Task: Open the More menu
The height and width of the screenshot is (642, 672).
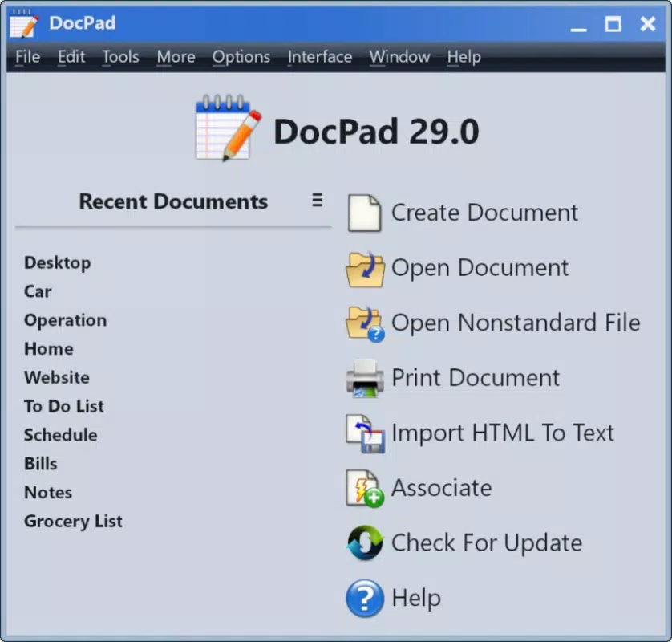Action: 176,57
